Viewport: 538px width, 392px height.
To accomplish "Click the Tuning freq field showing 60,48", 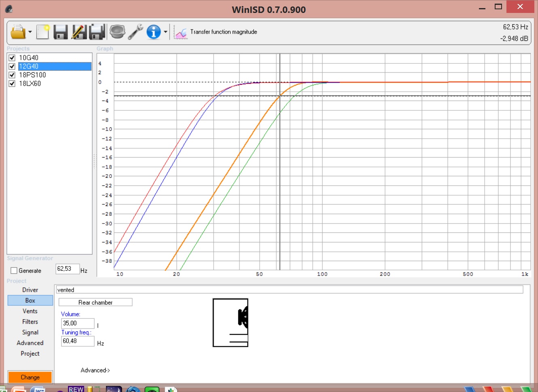I will pyautogui.click(x=78, y=341).
